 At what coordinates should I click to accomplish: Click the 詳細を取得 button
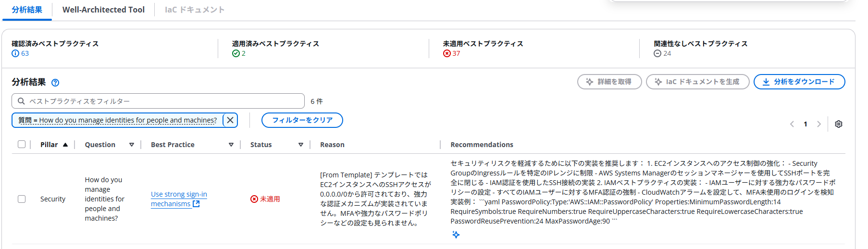point(609,82)
